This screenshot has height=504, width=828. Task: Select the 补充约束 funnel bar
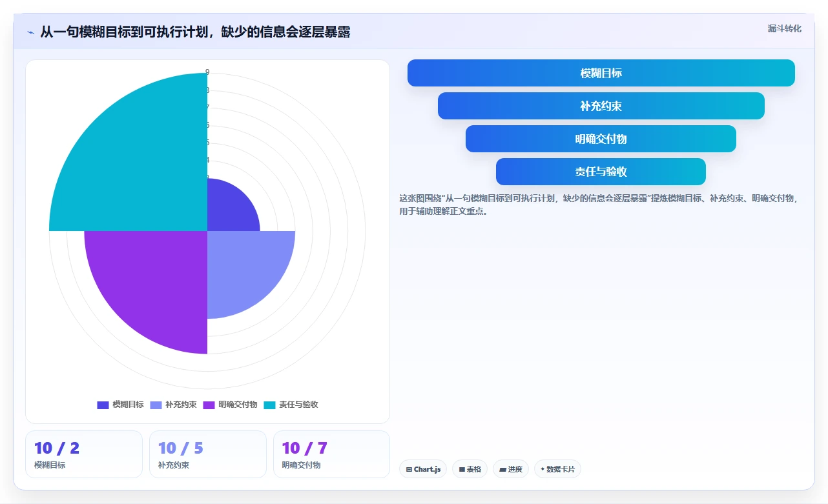coord(601,106)
